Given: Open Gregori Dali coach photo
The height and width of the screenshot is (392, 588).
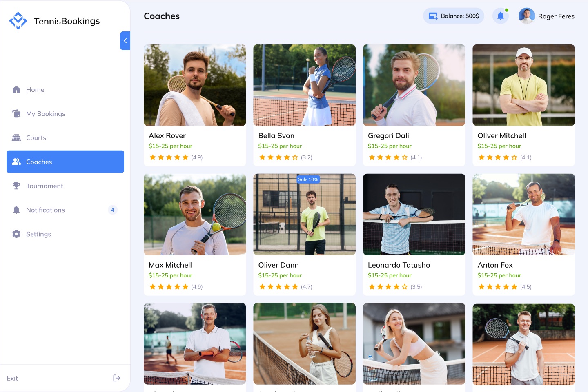Looking at the screenshot, I should [414, 85].
